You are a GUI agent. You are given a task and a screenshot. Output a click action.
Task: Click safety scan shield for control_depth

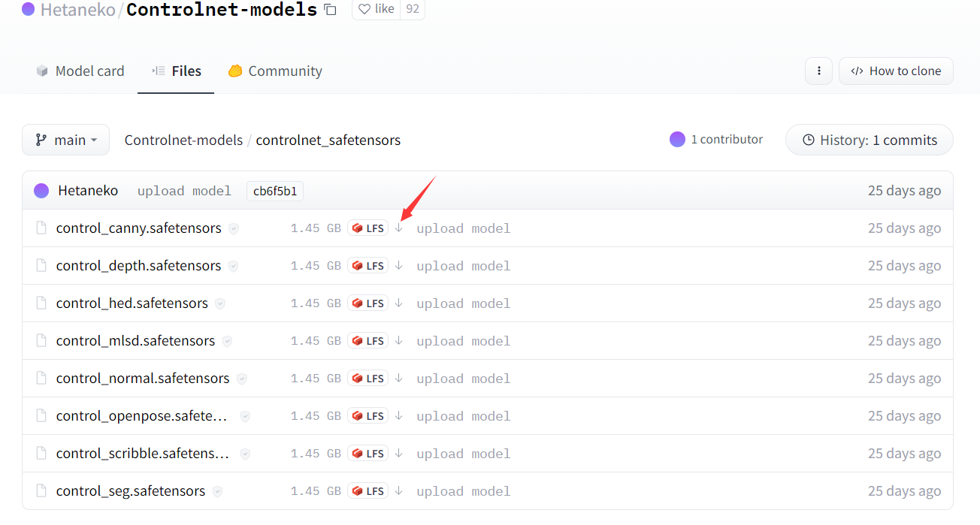(234, 267)
